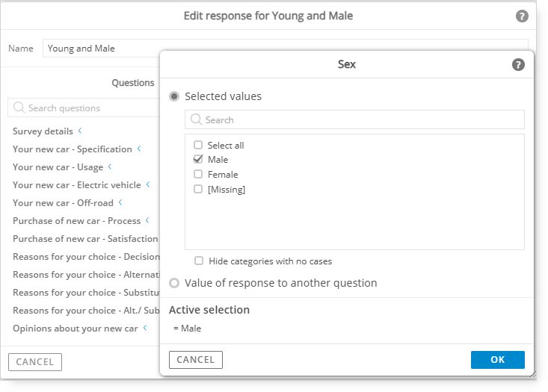Image resolution: width=548 pixels, height=392 pixels.
Task: Choose the Selected values radio option
Action: 174,96
